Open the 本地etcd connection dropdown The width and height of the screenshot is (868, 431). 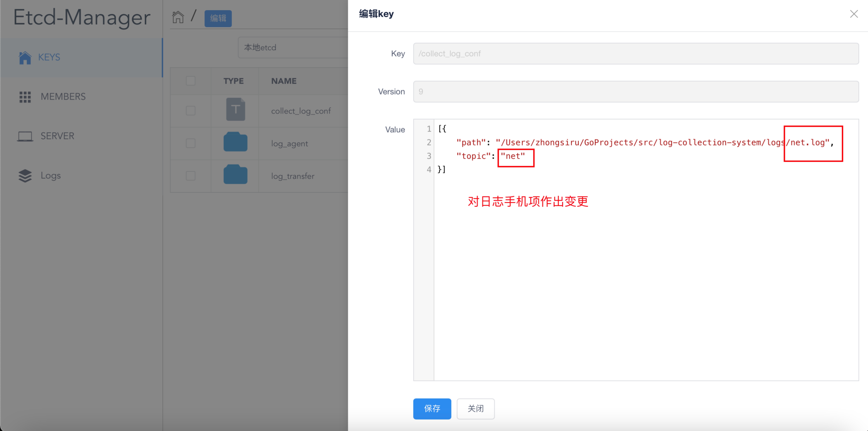pos(293,47)
